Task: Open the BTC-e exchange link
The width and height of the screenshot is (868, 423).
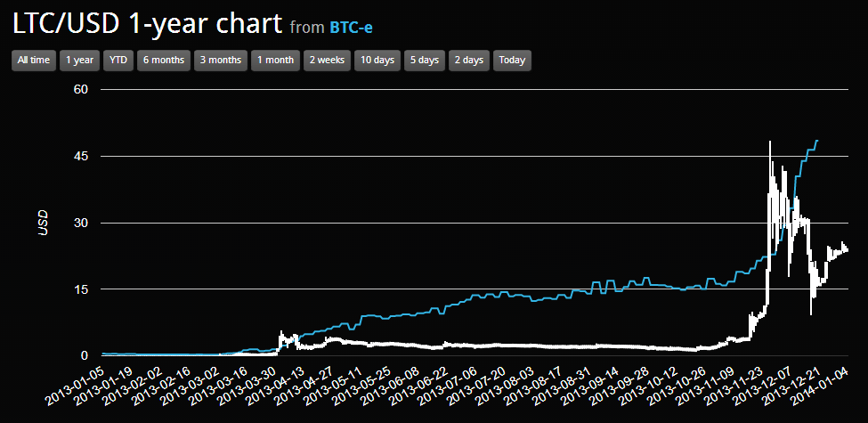Action: tap(351, 27)
